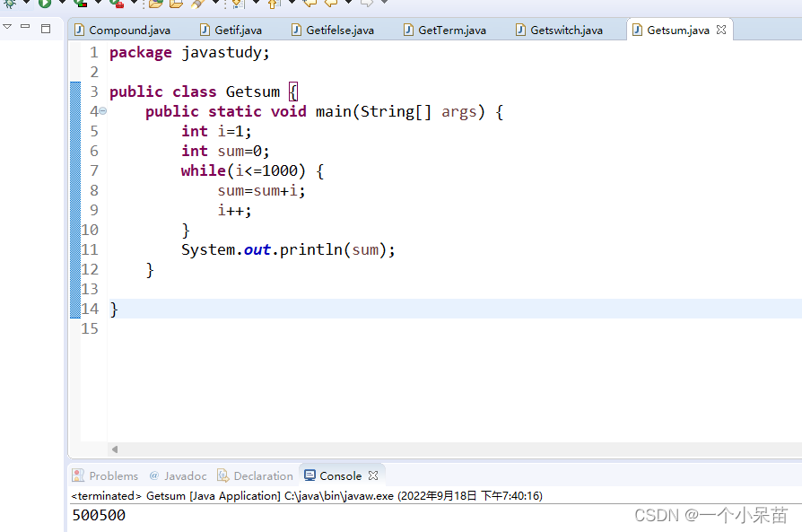Minimize the left side panel
802x532 pixels.
coord(25,26)
